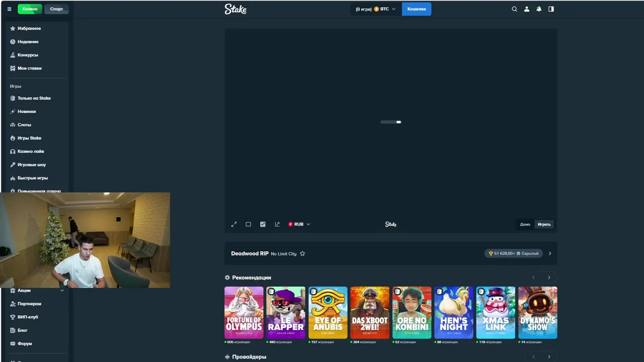Screen dimensions: 644x362
Task: Open Hen's Night game thumbnail
Action: [454, 313]
